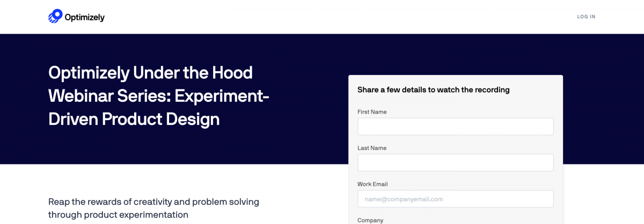Click the name@companyemail.com placeholder text

point(404,199)
